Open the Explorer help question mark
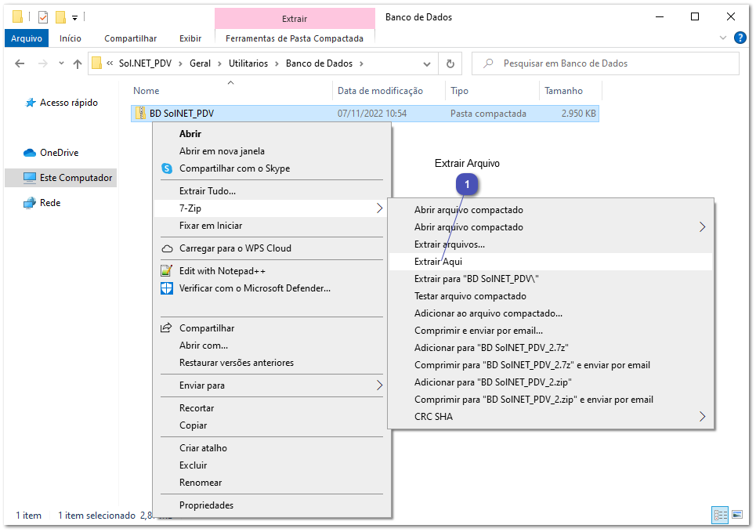The image size is (756, 532). click(740, 38)
